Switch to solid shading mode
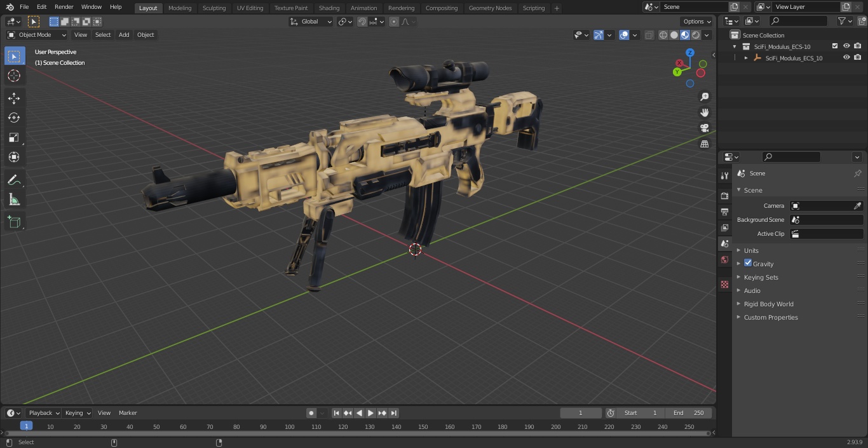The width and height of the screenshot is (868, 448). (674, 35)
